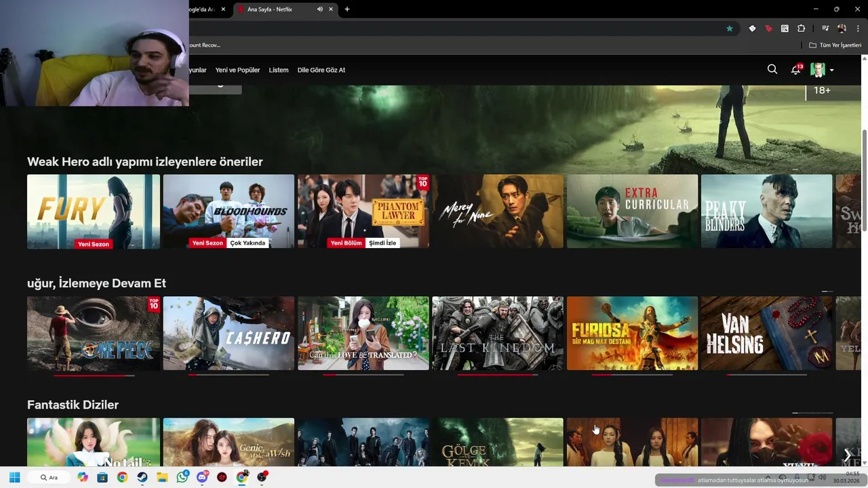868x488 pixels.
Task: Click Çok Yakında badge on Bloodhounds
Action: (248, 243)
